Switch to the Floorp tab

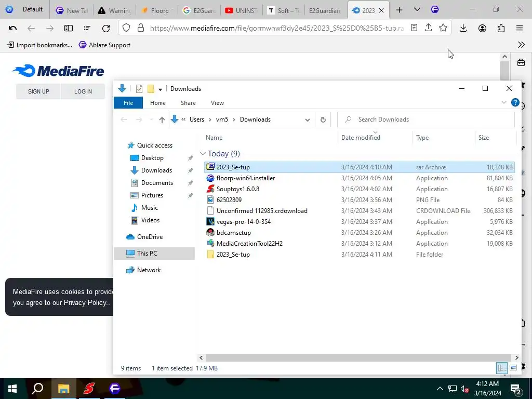point(157,10)
